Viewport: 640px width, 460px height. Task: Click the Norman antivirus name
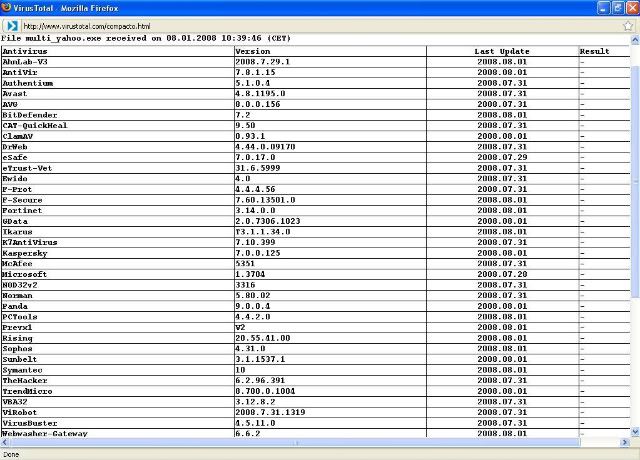tap(17, 296)
